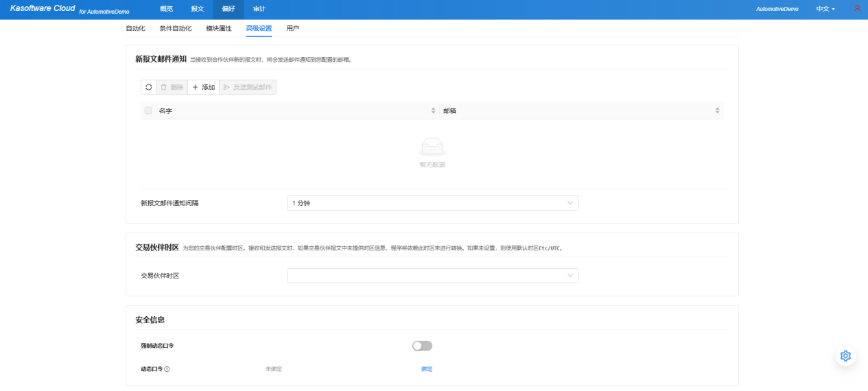The height and width of the screenshot is (391, 868).
Task: Switch to the 条件自动化 tab
Action: [176, 28]
